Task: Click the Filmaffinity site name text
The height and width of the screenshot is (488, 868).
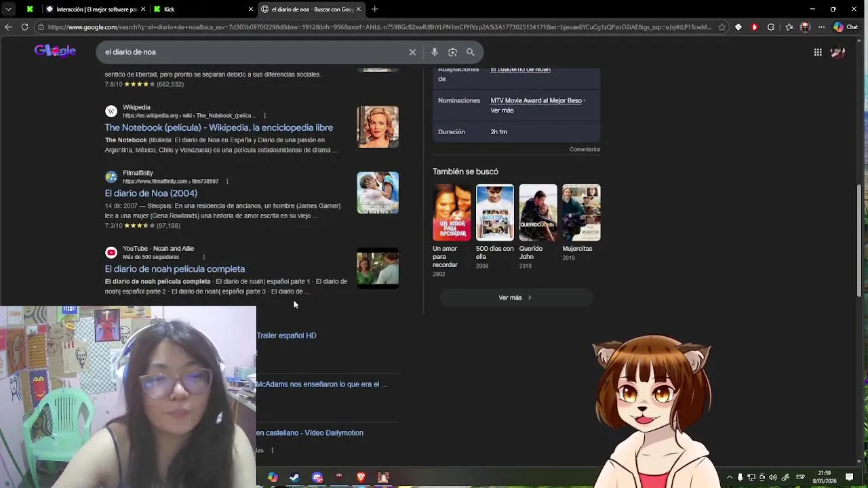Action: [138, 173]
